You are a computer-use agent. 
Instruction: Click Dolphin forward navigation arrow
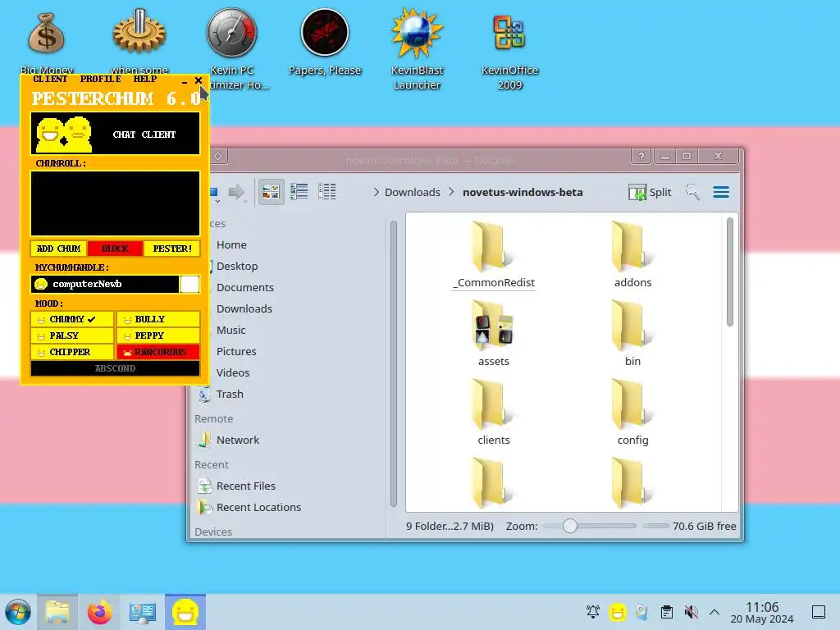(x=236, y=192)
